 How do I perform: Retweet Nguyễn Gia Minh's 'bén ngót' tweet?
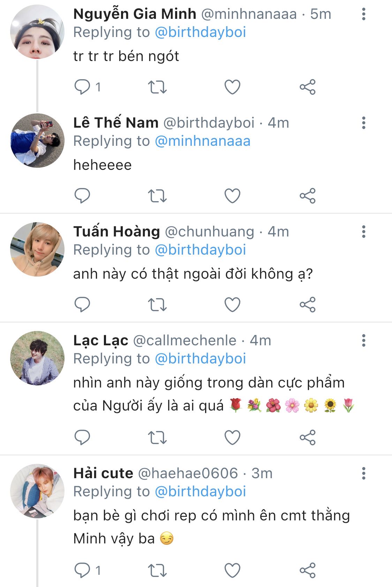click(x=157, y=87)
